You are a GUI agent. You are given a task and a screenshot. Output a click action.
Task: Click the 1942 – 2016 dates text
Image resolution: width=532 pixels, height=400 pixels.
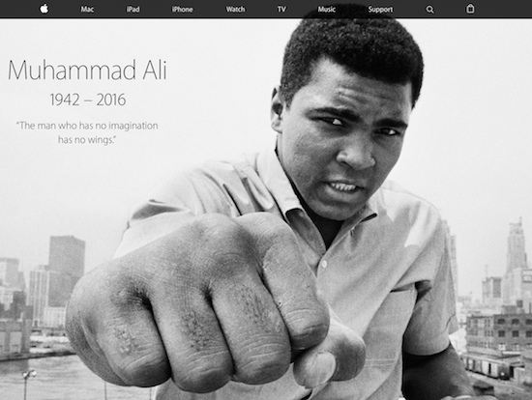(88, 100)
